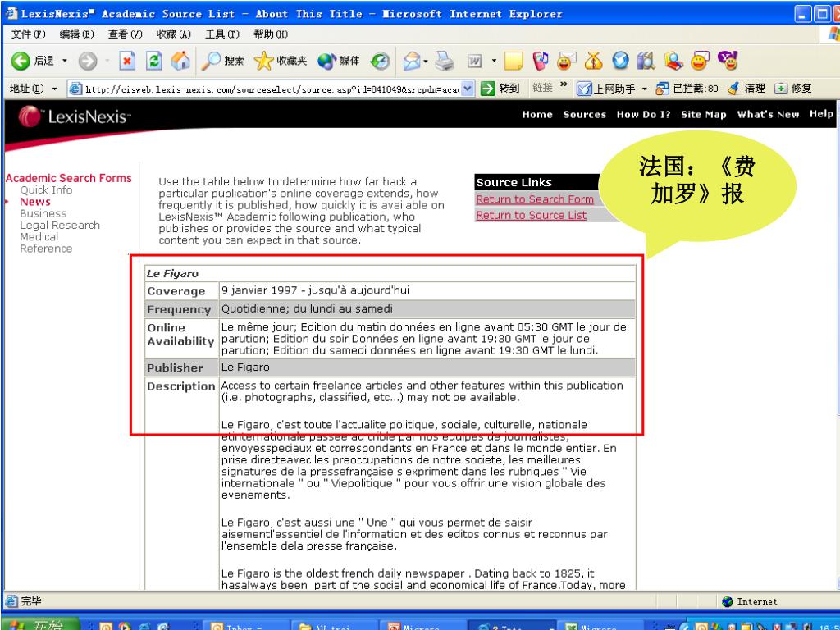The width and height of the screenshot is (840, 630).
Task: Click Sources in LexisNexis navigation
Action: tap(584, 114)
